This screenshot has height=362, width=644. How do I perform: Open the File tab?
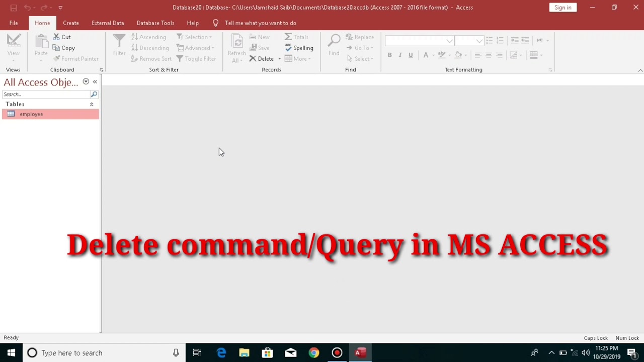14,23
